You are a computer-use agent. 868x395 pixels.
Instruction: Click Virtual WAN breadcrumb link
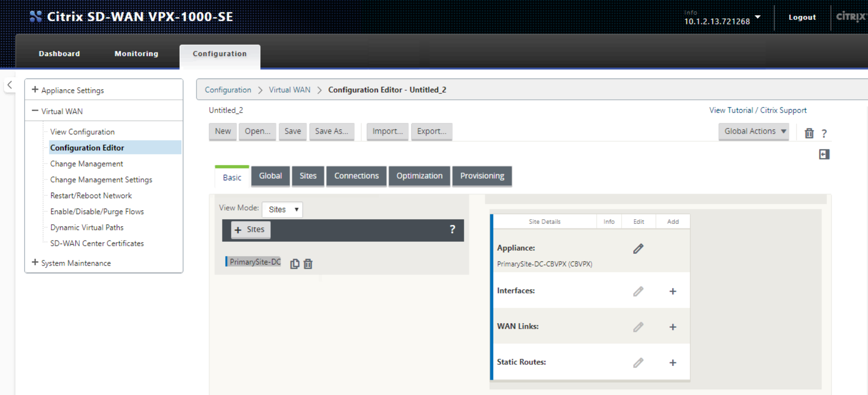point(290,90)
